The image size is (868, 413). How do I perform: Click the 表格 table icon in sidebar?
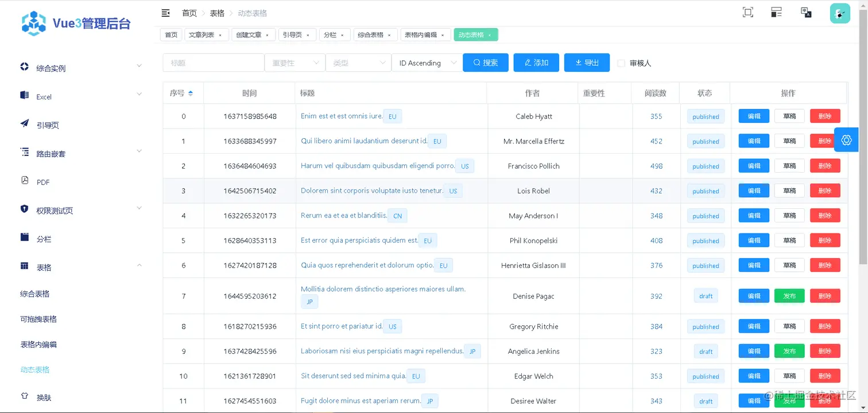coord(24,266)
